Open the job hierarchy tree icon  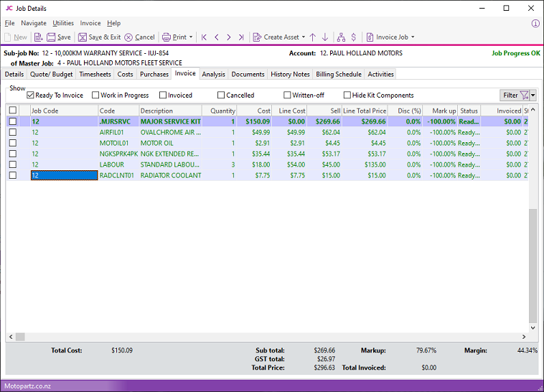pos(341,37)
